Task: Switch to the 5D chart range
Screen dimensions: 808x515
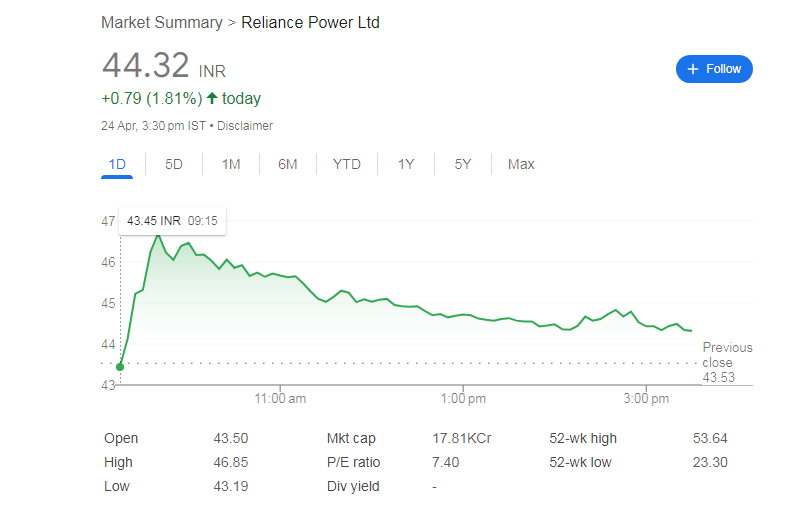Action: pos(174,164)
